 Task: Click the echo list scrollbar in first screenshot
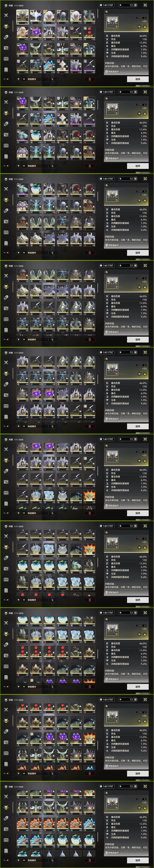click(98, 14)
